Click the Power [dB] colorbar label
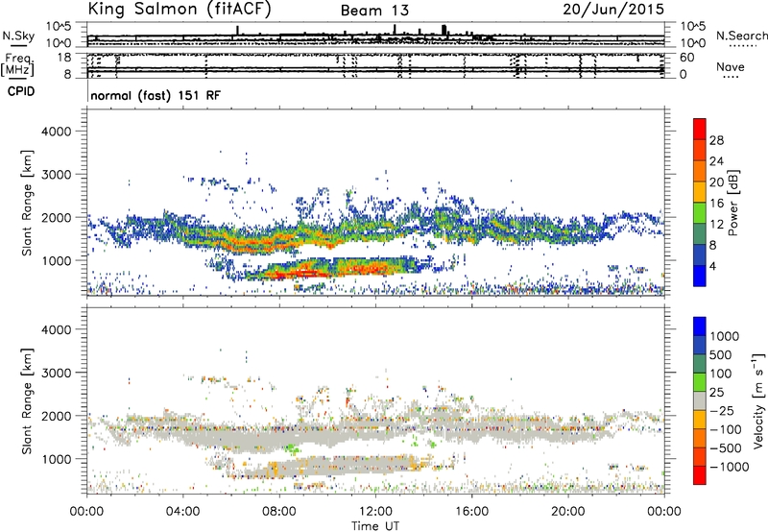The width and height of the screenshot is (768, 532). click(732, 203)
